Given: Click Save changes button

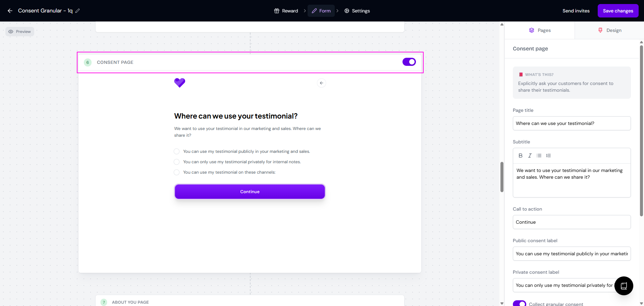Looking at the screenshot, I should tap(618, 11).
